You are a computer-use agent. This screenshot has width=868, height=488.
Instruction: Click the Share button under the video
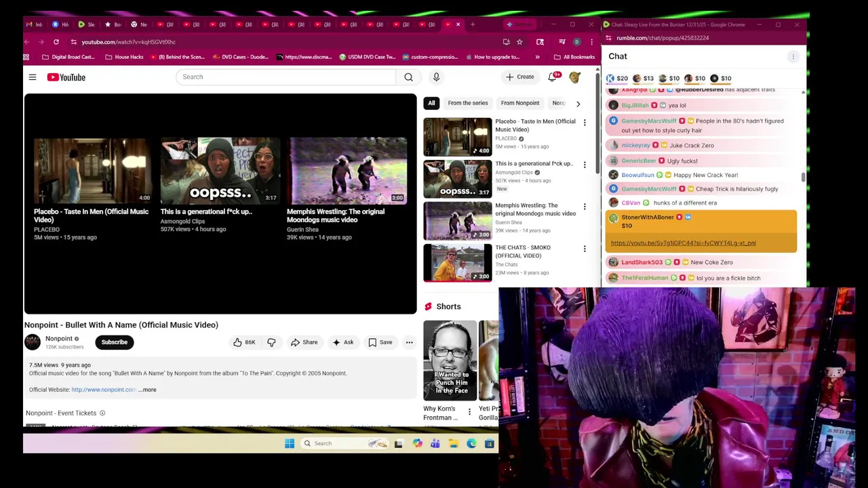point(304,342)
